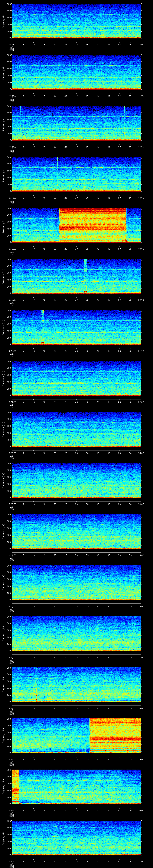Click Frequency (Hz) axis label of 9:14 panel
The height and width of the screenshot is (868, 153).
3,21
